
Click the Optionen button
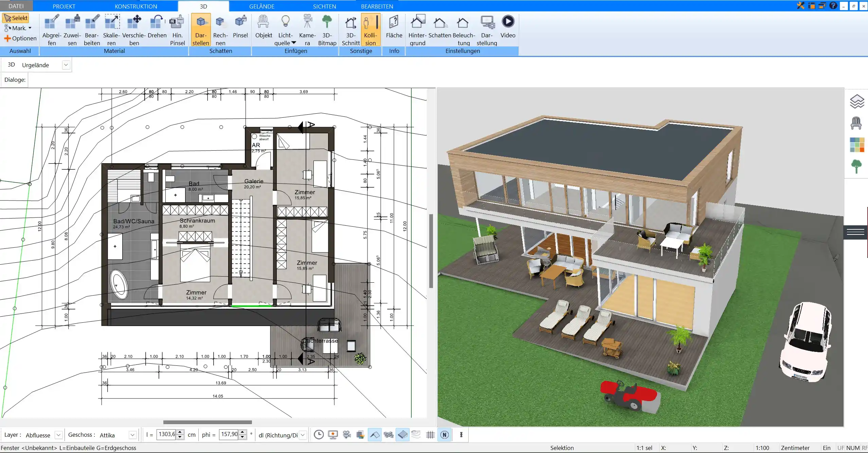[20, 38]
